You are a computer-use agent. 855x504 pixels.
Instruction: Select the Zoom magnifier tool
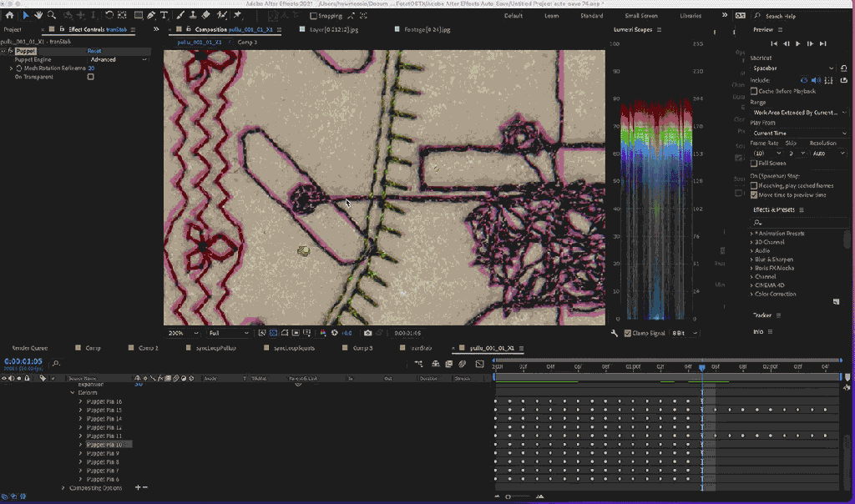pos(52,15)
